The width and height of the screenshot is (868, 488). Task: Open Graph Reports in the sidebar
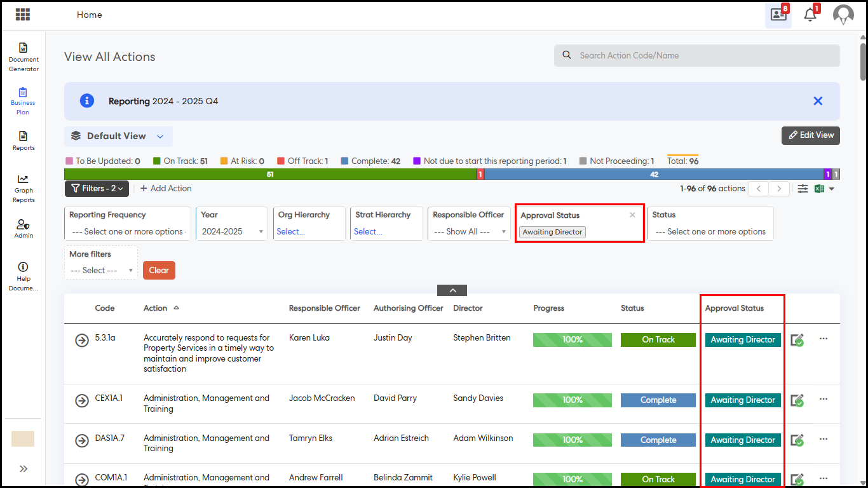click(x=24, y=188)
